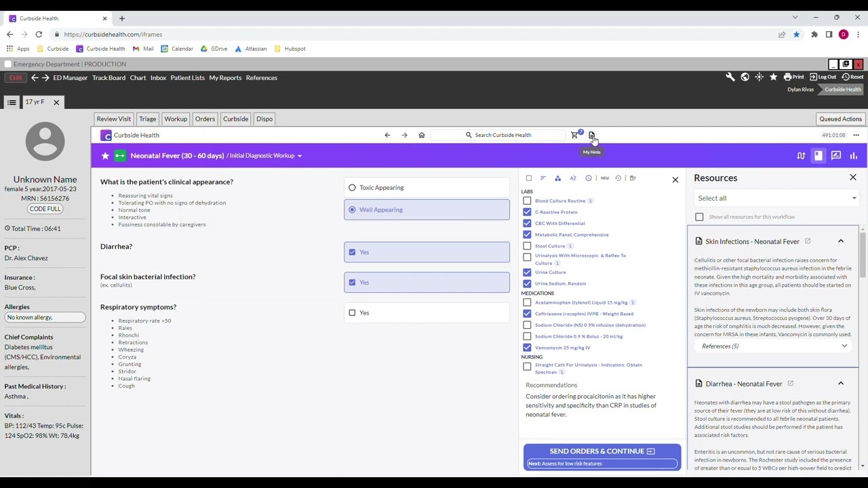Open the Queued Actions button
868x488 pixels.
click(x=841, y=119)
